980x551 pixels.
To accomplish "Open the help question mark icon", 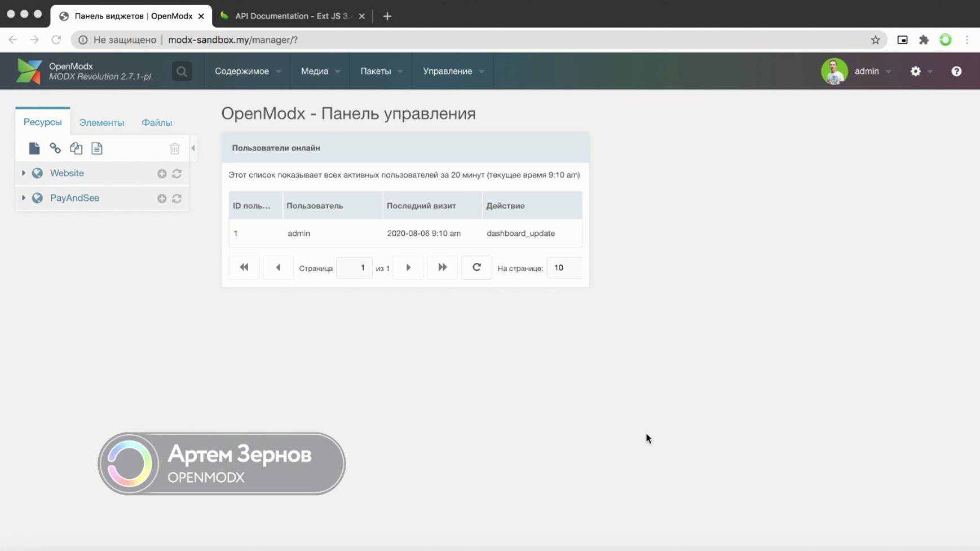I will click(x=956, y=71).
